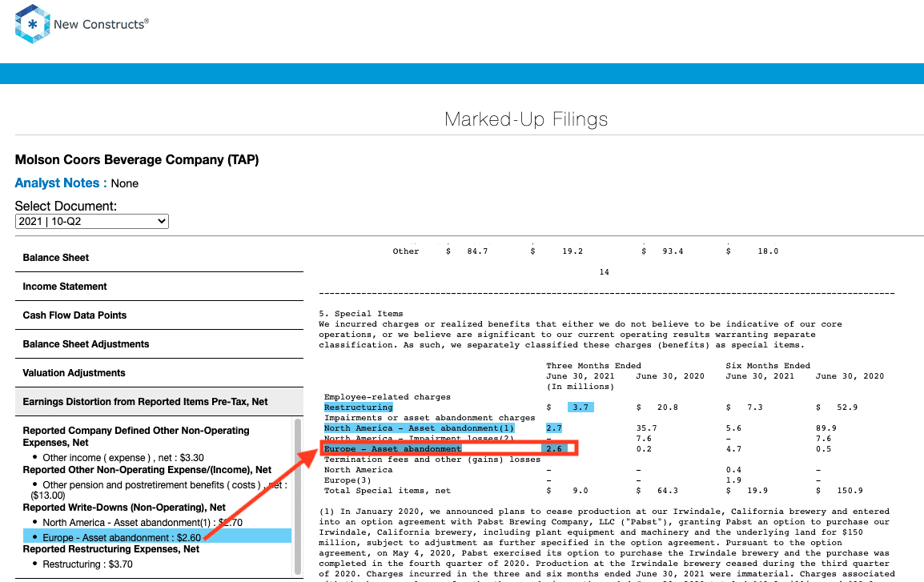924x582 pixels.
Task: Click 'Total Special items, net' row label
Action: coord(388,491)
